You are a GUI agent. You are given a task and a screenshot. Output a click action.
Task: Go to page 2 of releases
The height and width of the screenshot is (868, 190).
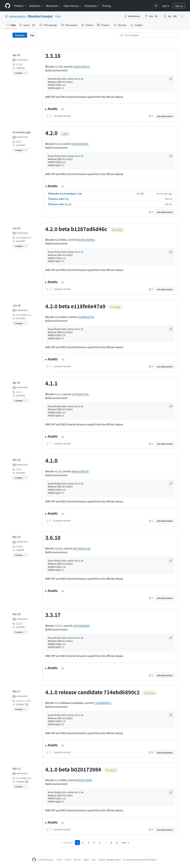(x=83, y=843)
